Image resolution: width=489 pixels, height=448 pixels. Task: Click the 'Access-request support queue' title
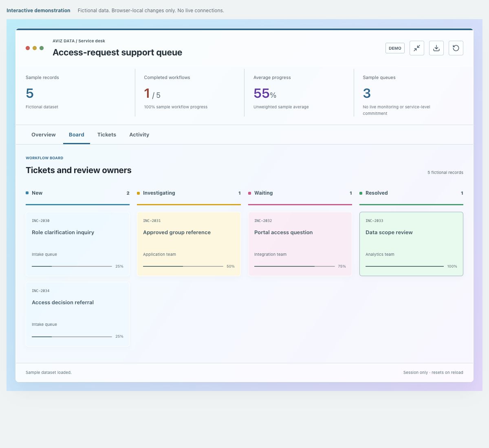pos(117,53)
